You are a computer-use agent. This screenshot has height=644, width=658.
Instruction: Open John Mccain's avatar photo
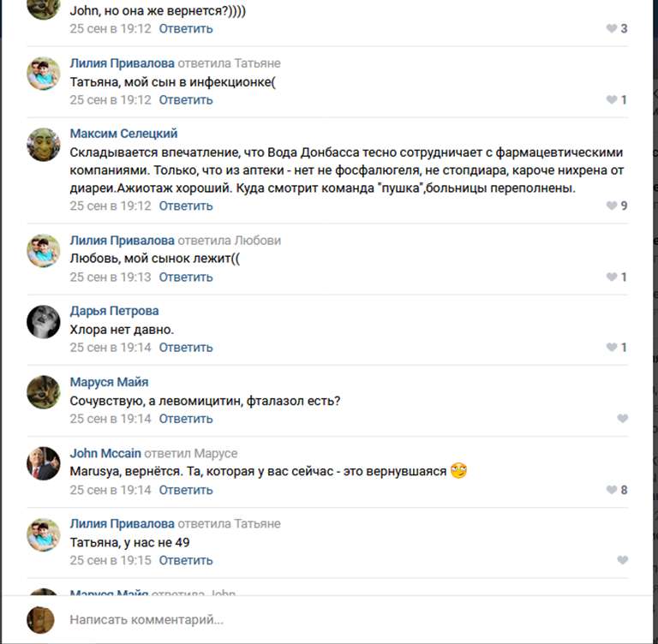44,463
